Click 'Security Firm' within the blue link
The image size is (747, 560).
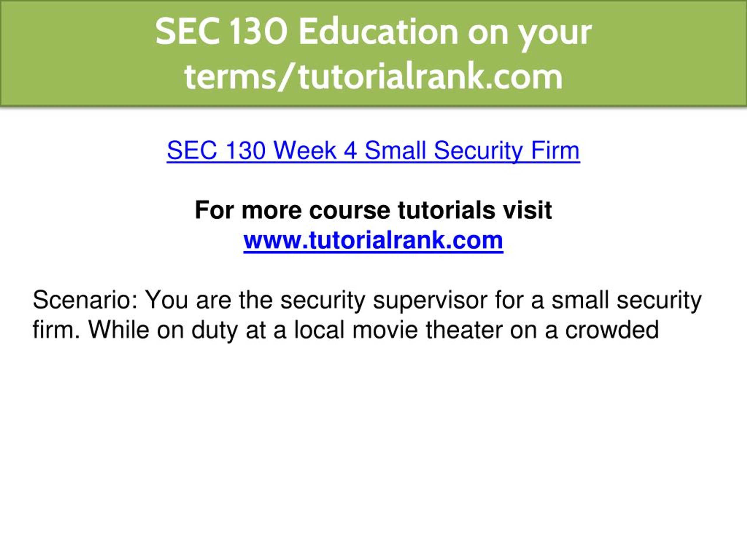coord(507,151)
